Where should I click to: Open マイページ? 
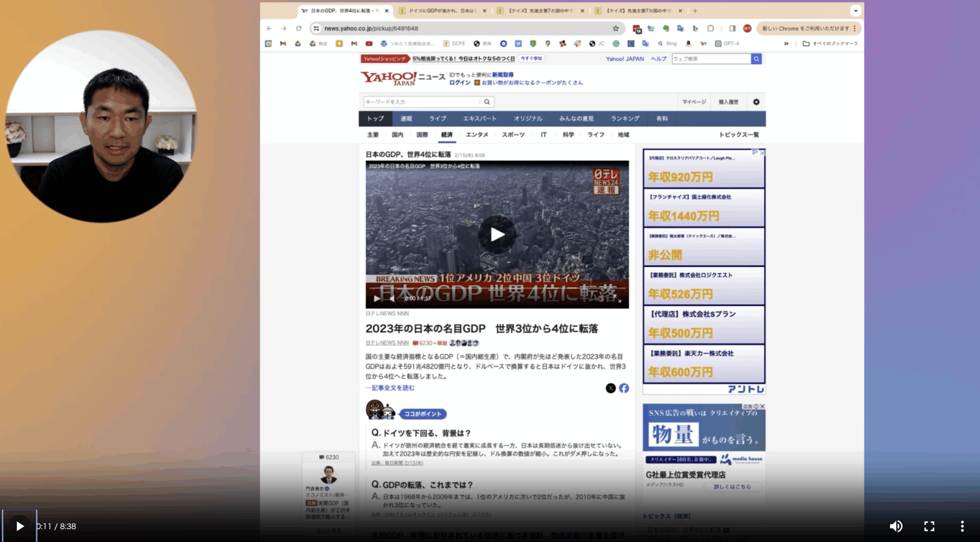[694, 102]
